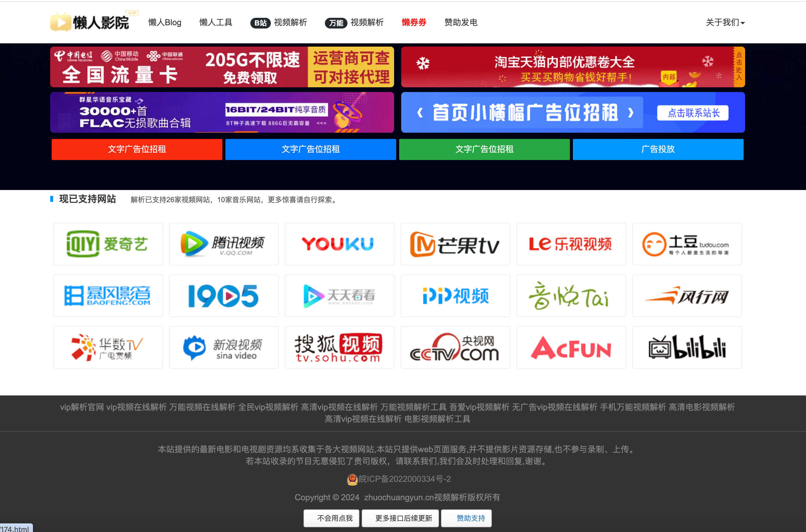Select the 芒果tv logo
Screen dimensions: 806x532
point(455,244)
